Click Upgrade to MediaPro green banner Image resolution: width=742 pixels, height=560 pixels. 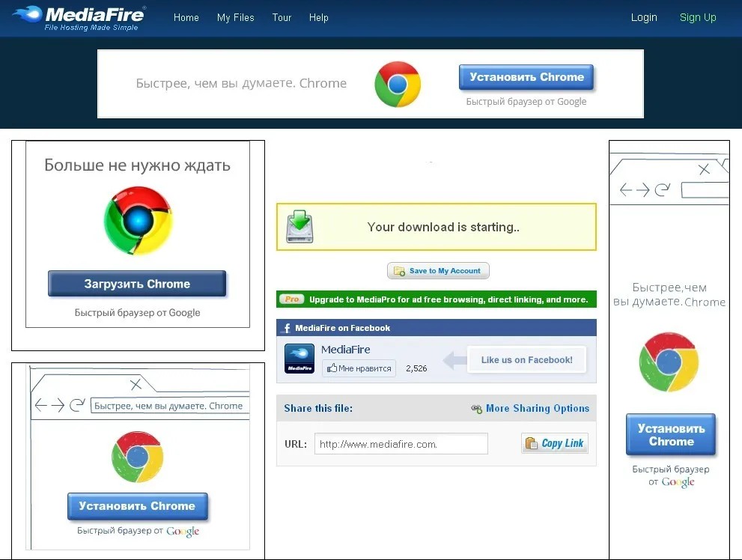pos(437,299)
